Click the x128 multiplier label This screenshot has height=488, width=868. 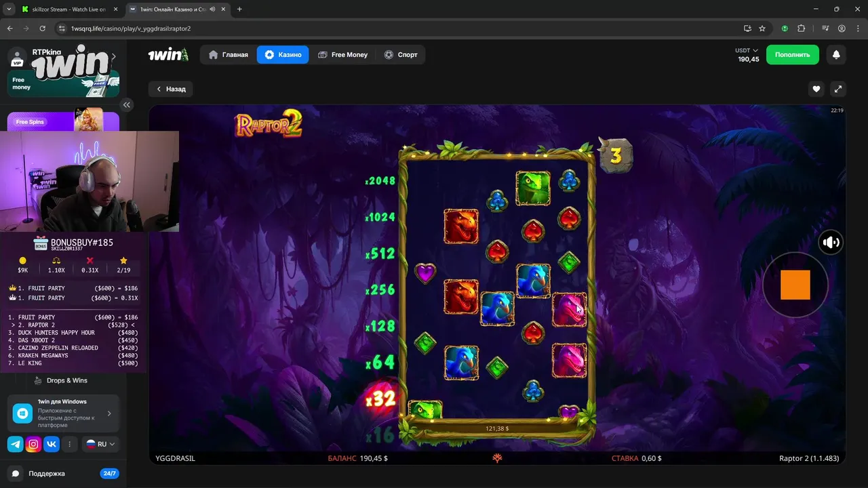(x=380, y=326)
